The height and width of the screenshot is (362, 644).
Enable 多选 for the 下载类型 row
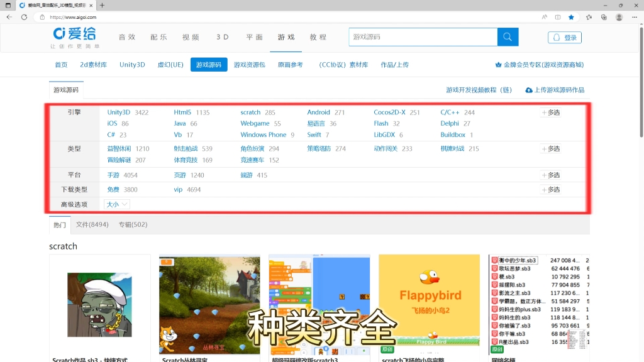pyautogui.click(x=551, y=190)
